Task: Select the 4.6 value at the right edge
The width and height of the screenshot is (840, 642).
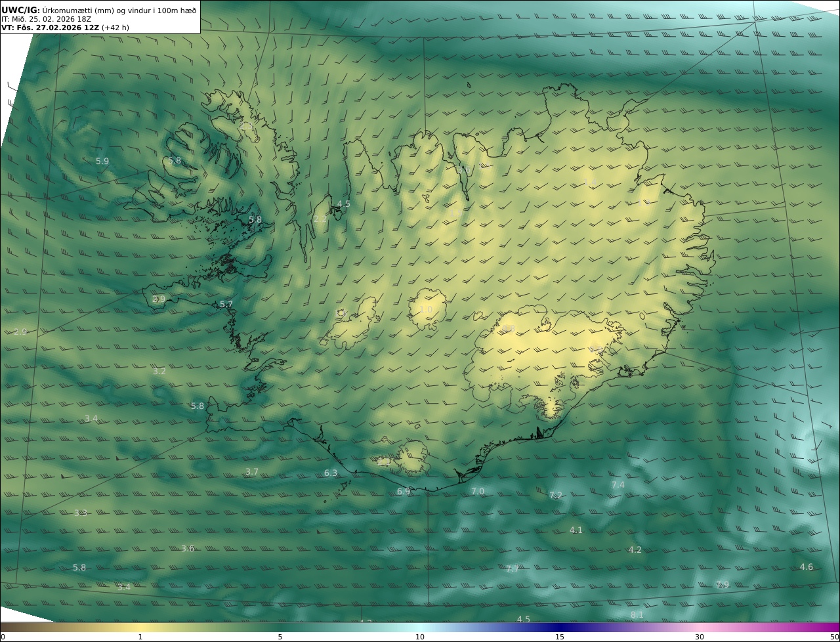Action: point(807,567)
